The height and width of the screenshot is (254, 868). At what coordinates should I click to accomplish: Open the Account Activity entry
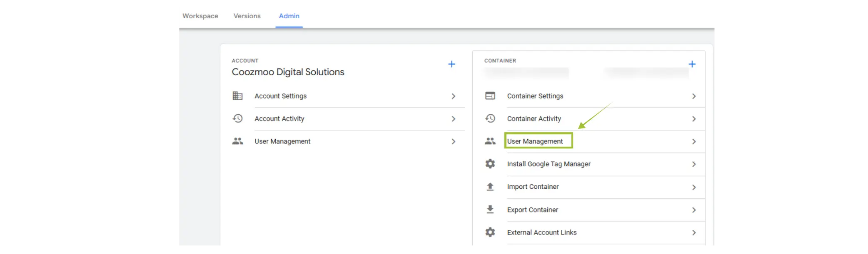(x=279, y=118)
